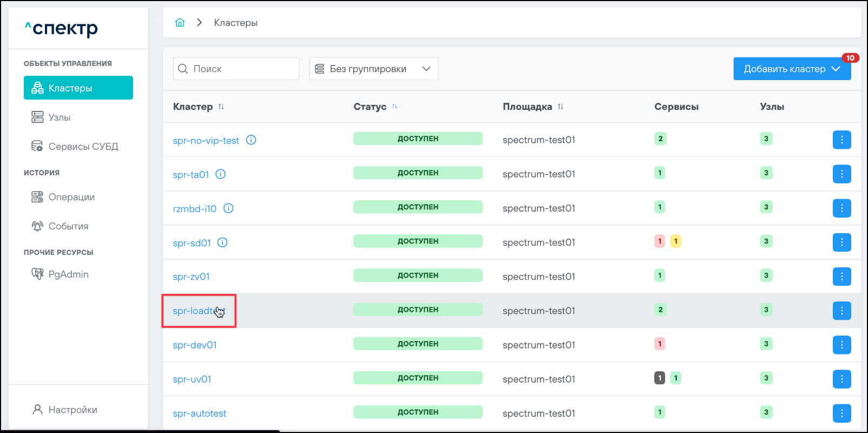
Task: Click info icon beside spr-ta01
Action: pyautogui.click(x=221, y=174)
